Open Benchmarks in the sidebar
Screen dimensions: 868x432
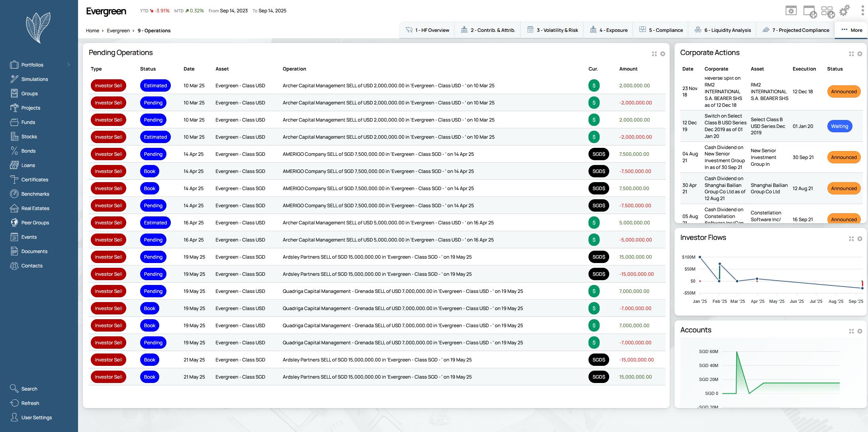click(35, 194)
